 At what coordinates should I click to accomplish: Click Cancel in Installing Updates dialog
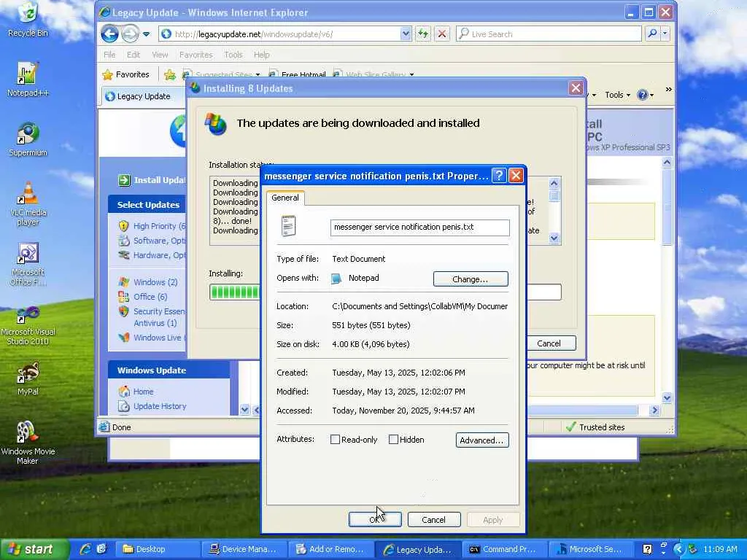tap(550, 343)
